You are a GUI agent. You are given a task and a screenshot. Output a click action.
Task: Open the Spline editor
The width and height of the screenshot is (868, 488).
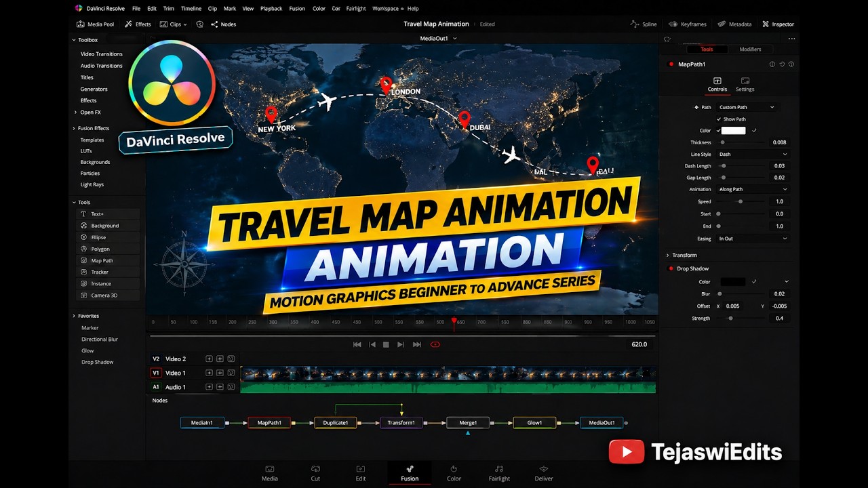pos(644,24)
